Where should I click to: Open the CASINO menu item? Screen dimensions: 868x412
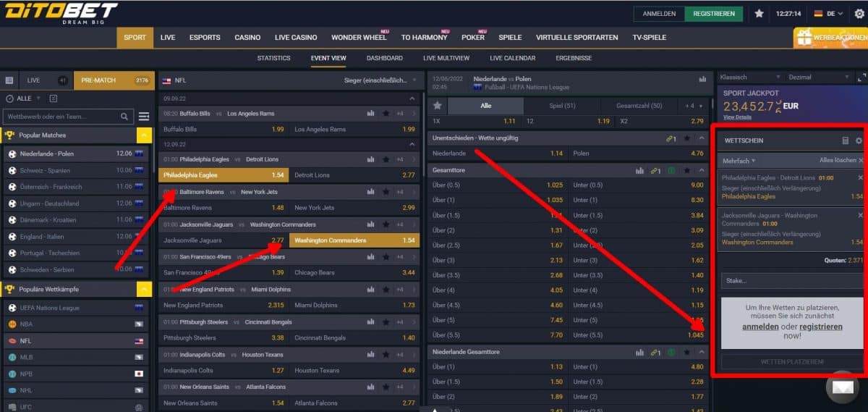[247, 38]
